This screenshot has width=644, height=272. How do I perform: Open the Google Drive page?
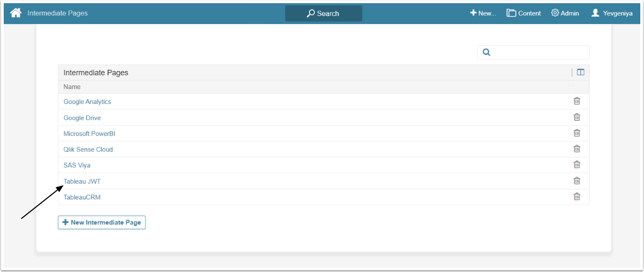tap(82, 118)
